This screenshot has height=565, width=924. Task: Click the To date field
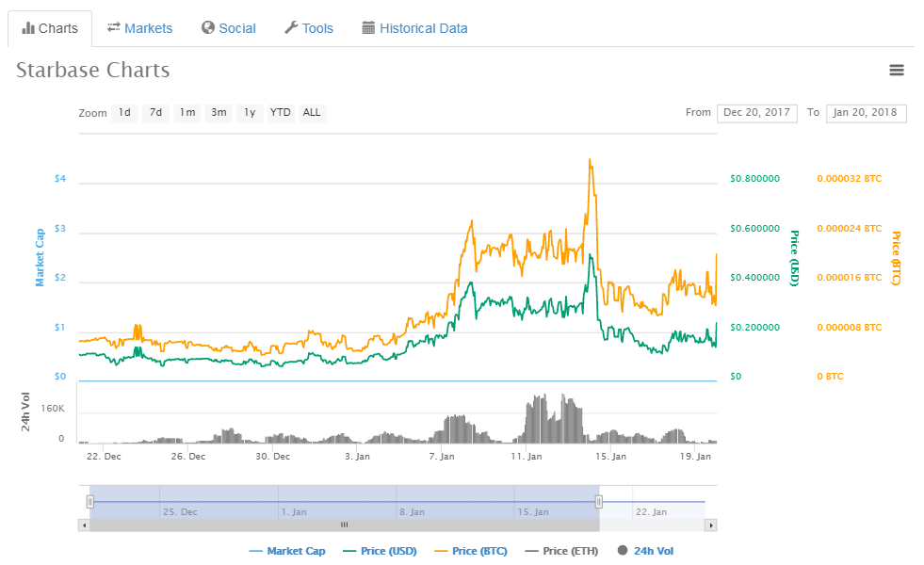pyautogui.click(x=866, y=113)
